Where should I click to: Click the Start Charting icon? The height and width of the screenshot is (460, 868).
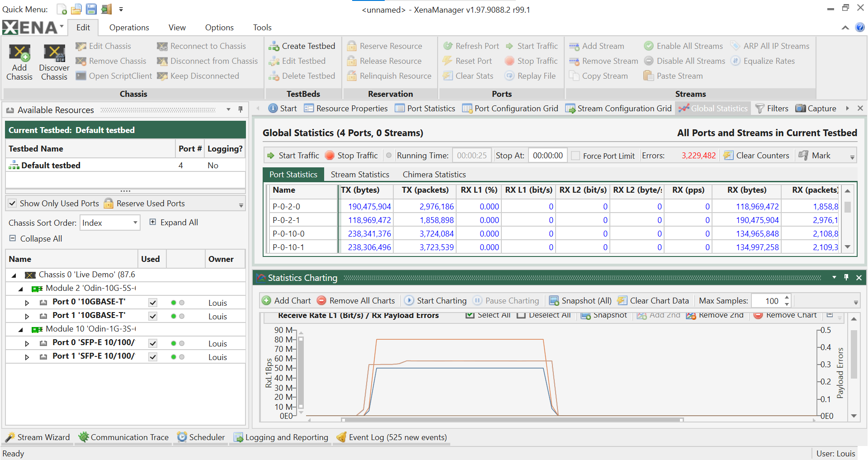(409, 301)
